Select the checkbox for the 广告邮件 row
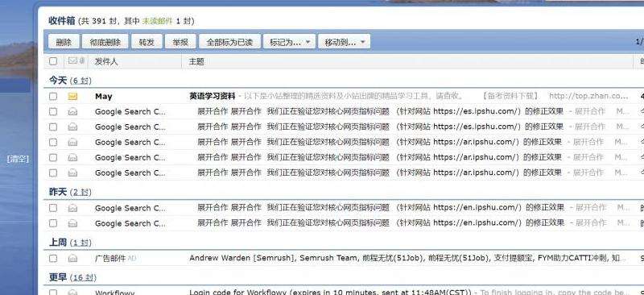 (53, 259)
